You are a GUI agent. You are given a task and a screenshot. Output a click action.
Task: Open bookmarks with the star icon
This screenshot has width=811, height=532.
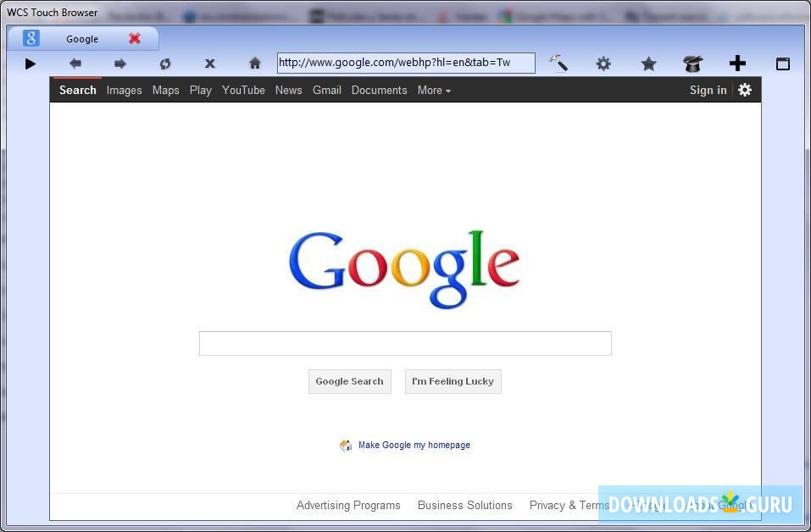pos(648,63)
